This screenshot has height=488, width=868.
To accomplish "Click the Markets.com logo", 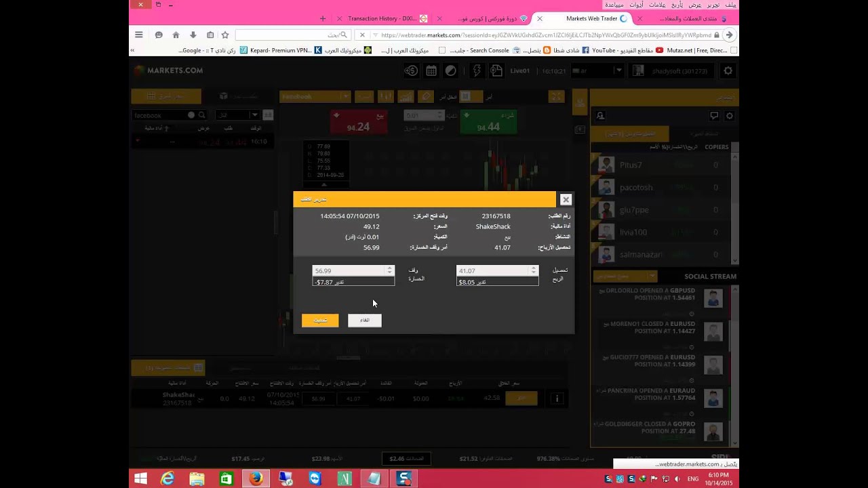I will (167, 70).
